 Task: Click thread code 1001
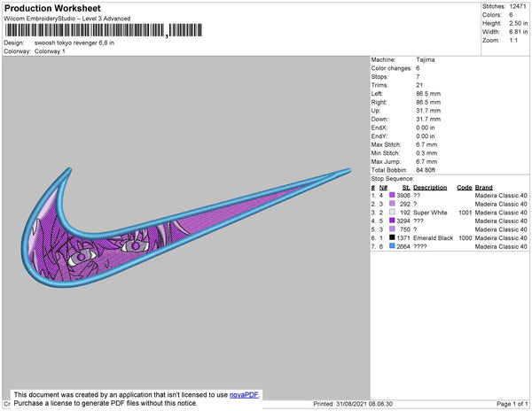(465, 213)
